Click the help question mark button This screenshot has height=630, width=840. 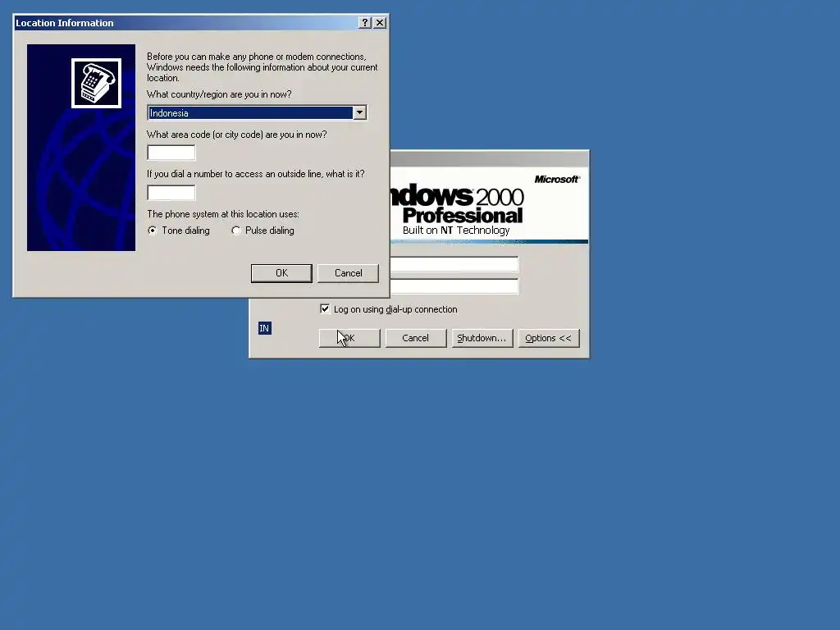(365, 22)
